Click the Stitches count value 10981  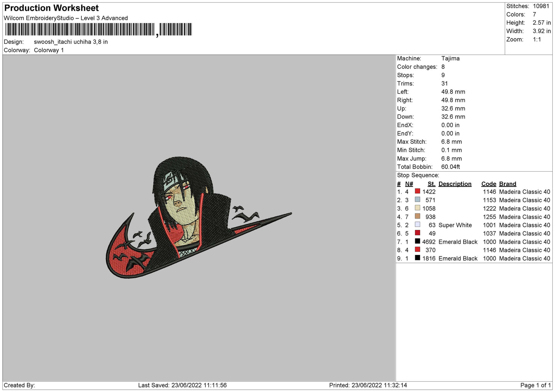point(541,6)
